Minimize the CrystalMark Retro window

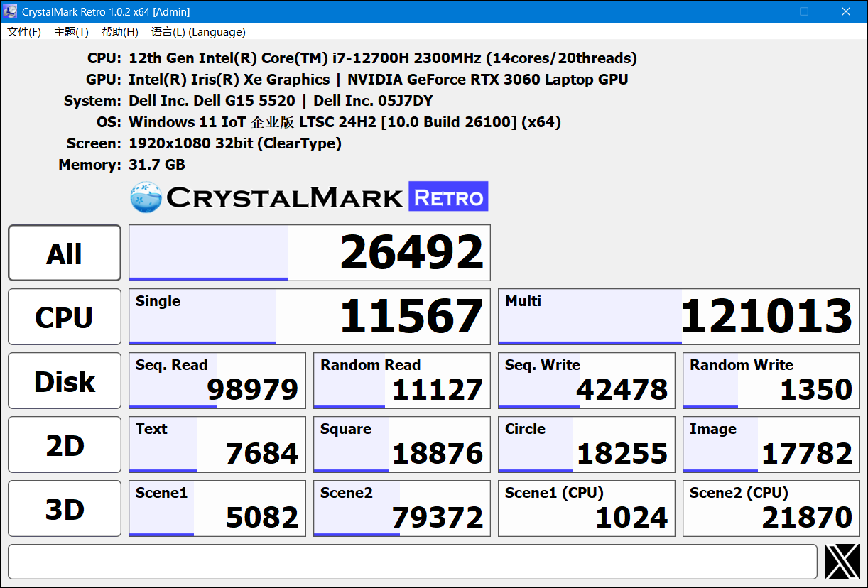click(762, 11)
